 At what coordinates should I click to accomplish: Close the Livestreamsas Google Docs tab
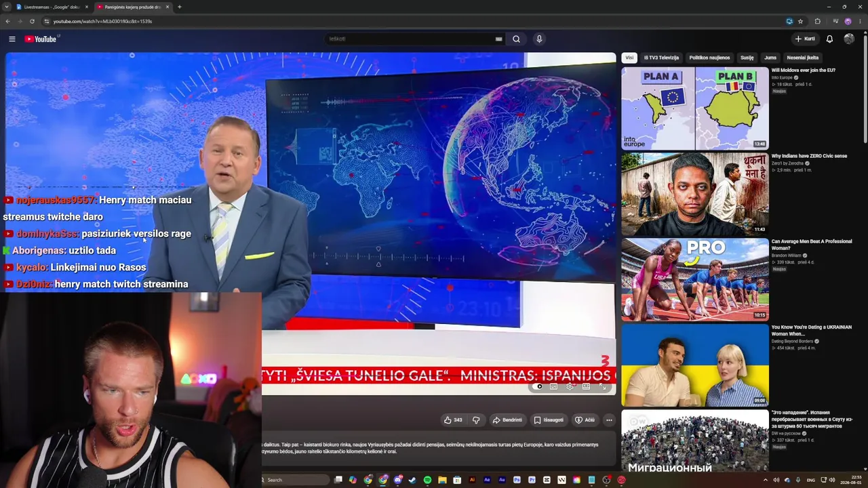[x=86, y=7]
